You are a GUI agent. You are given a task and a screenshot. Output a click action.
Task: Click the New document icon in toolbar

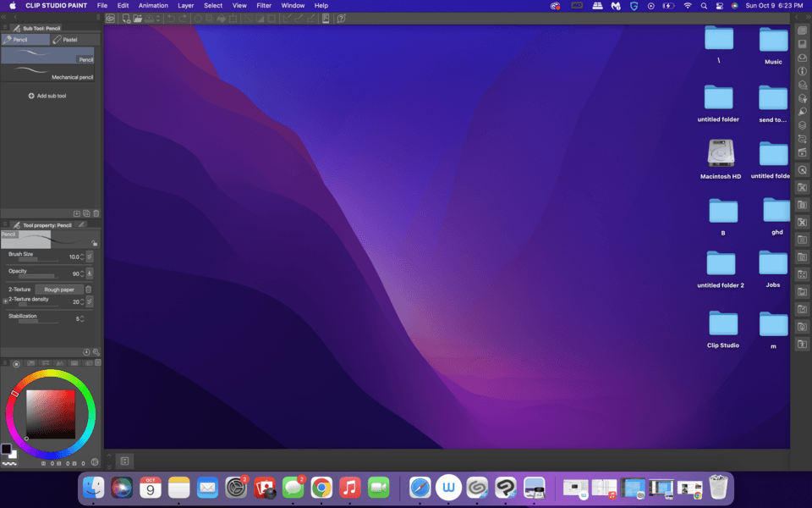126,18
